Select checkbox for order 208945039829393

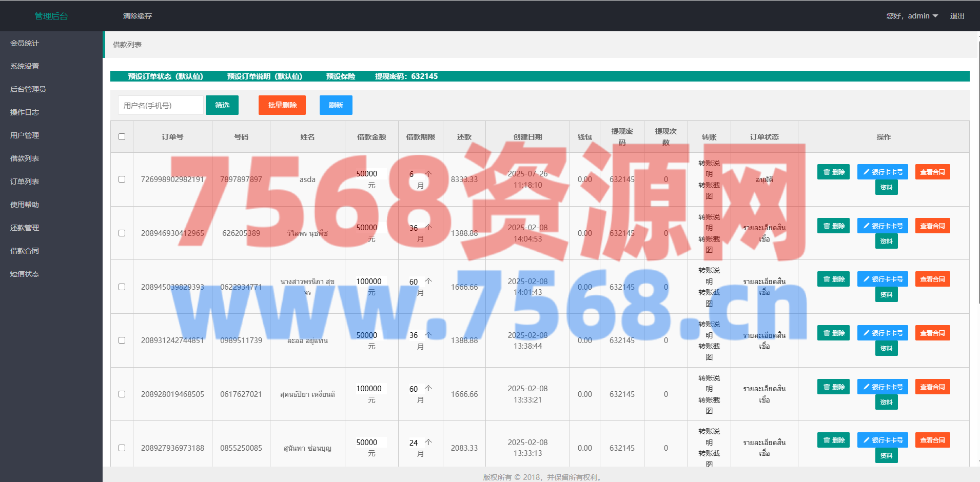[122, 287]
